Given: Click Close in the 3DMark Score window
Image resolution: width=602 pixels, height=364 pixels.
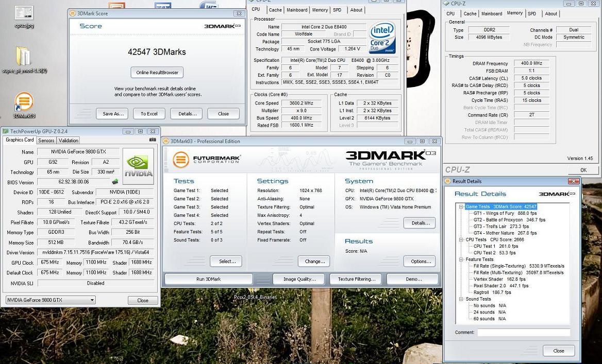Looking at the screenshot, I should (223, 114).
